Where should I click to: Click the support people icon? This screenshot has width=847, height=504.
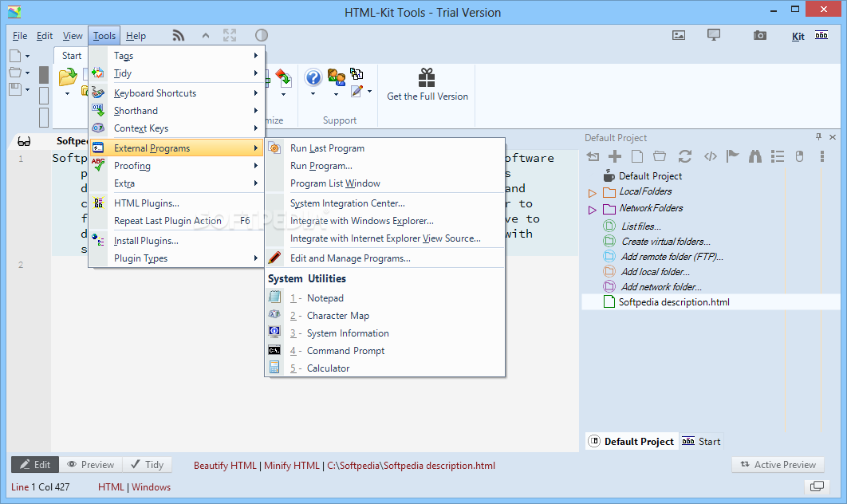tap(337, 78)
